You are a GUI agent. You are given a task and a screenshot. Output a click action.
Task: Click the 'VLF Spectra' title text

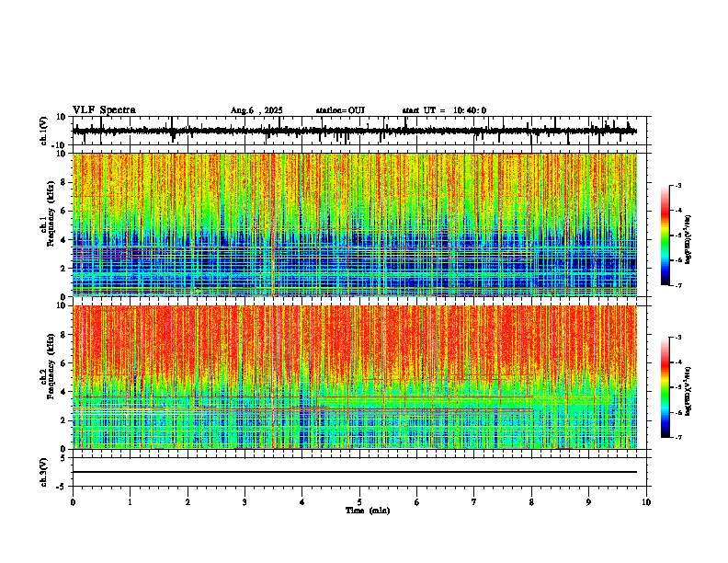(104, 110)
